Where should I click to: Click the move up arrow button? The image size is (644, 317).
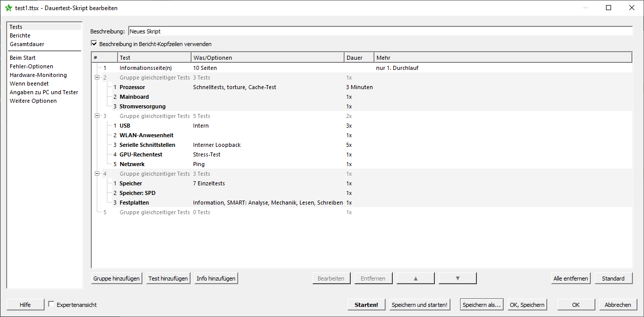tap(415, 278)
